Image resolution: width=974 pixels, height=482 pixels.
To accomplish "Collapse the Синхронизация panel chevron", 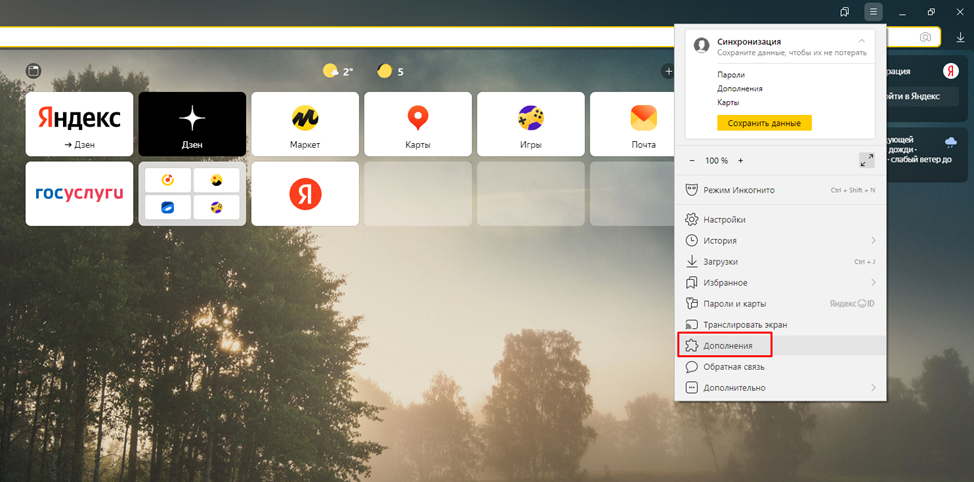I will (x=862, y=41).
